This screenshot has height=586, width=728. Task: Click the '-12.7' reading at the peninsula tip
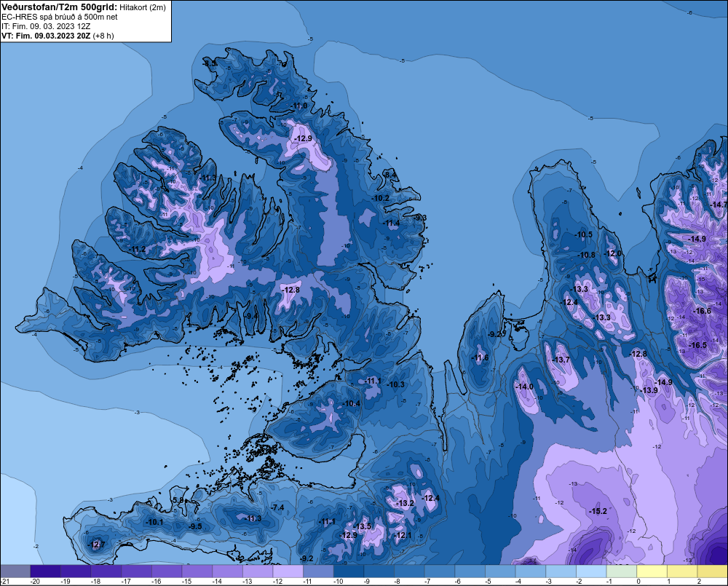point(97,545)
